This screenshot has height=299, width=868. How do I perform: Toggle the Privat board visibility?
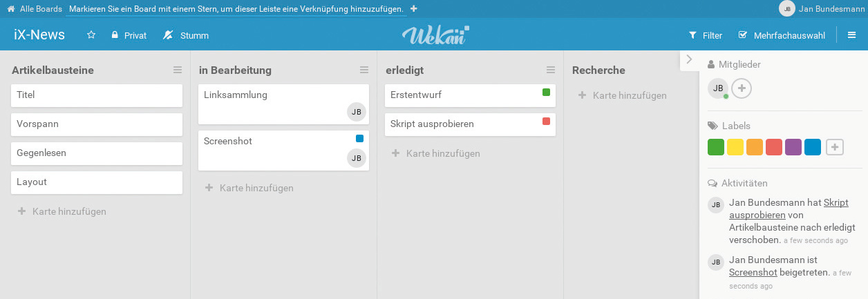[x=129, y=35]
